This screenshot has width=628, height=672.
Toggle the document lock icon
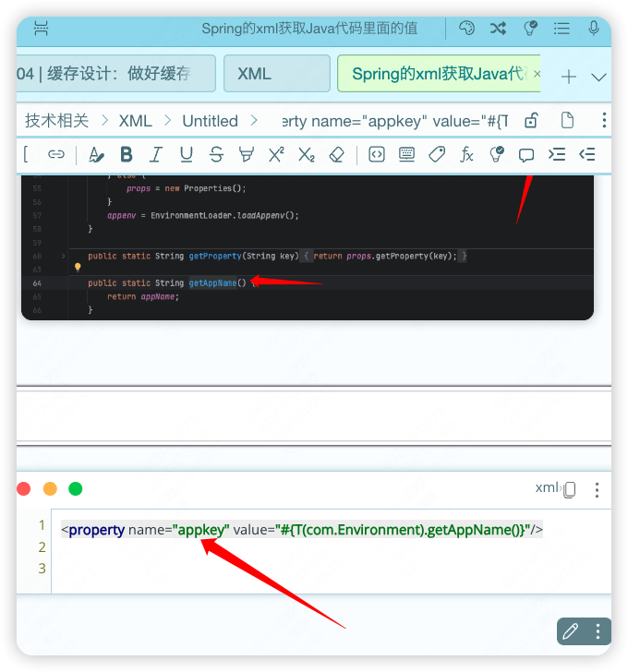point(531,120)
